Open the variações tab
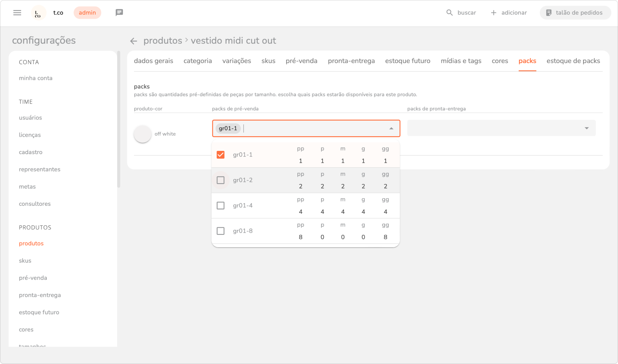The image size is (618, 364). (x=236, y=61)
